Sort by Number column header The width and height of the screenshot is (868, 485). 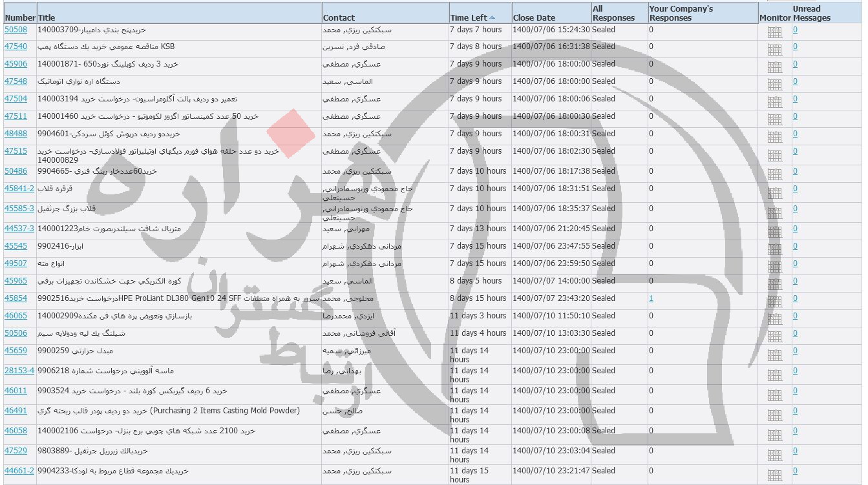pos(19,18)
